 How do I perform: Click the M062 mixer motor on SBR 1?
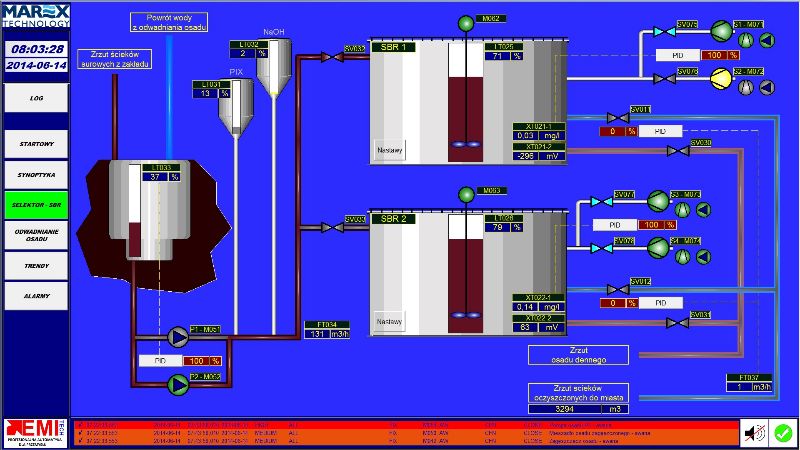click(464, 24)
